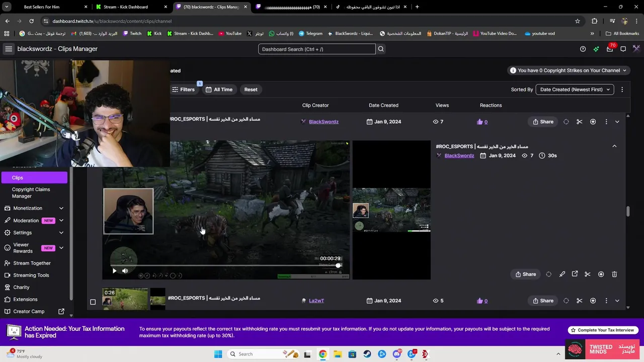
Task: Click scissors icon on La2wT clip row
Action: [x=580, y=301]
